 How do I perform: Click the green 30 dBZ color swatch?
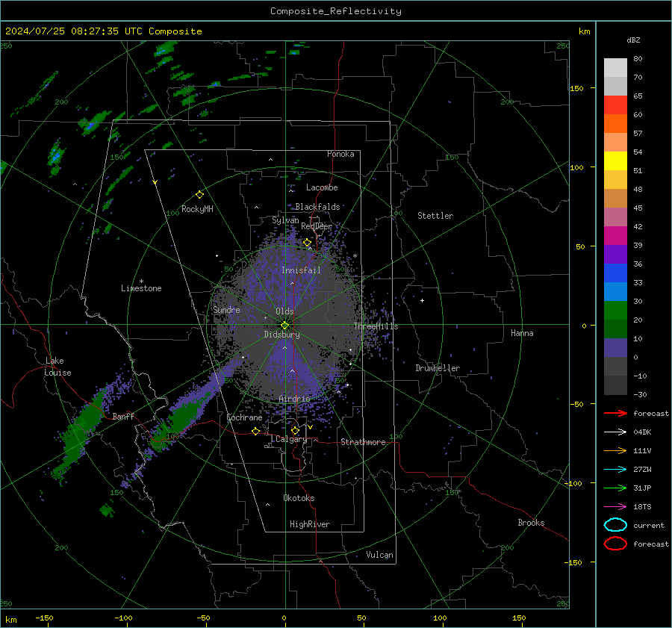click(615, 311)
